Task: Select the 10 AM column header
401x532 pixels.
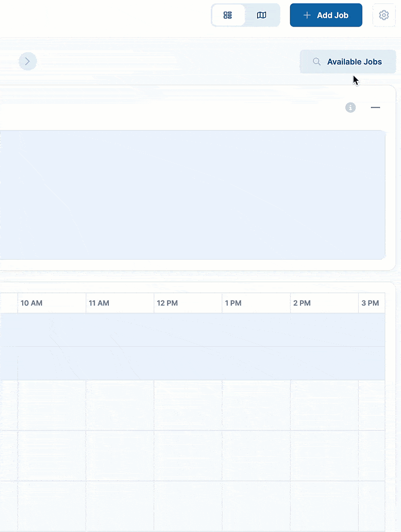Action: (52, 303)
